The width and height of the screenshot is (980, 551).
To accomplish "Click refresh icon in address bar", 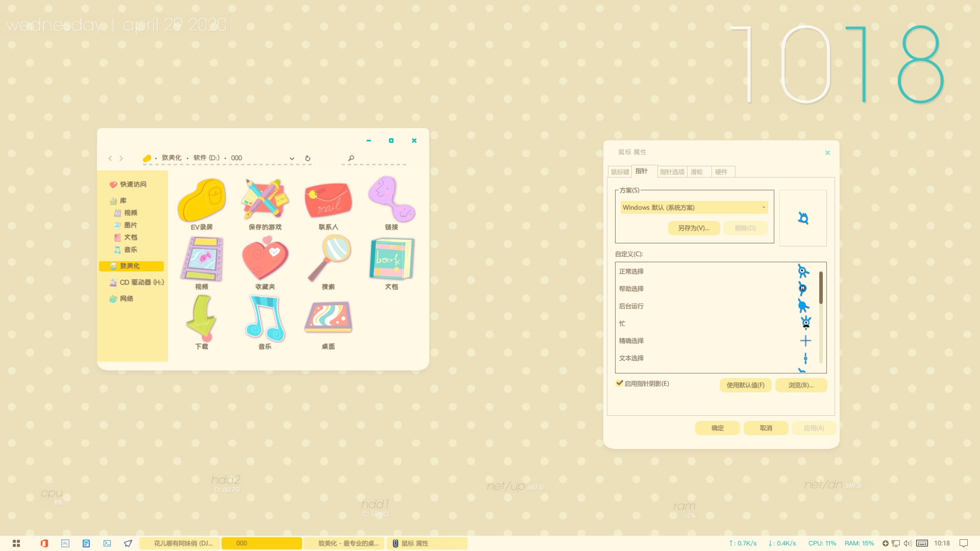I will (x=308, y=158).
